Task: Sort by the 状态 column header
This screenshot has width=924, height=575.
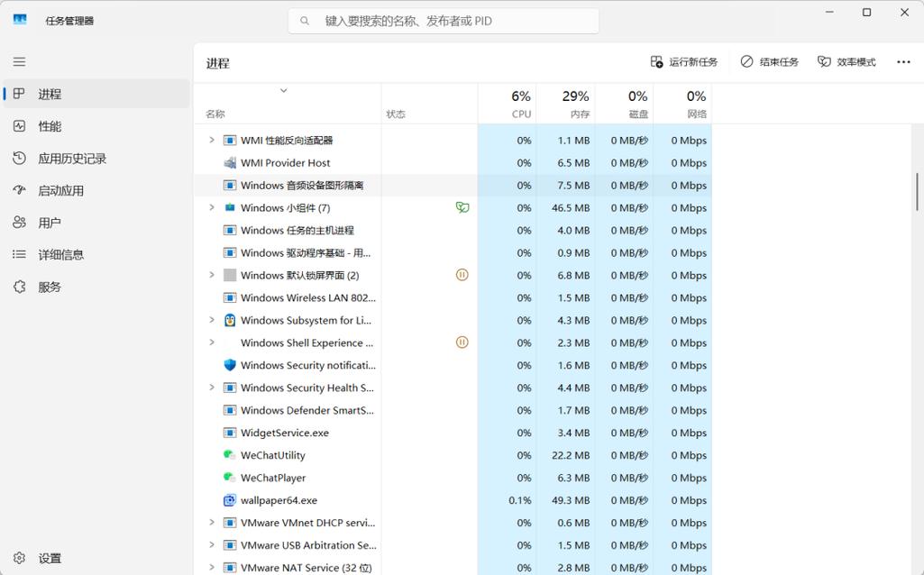Action: [x=429, y=104]
